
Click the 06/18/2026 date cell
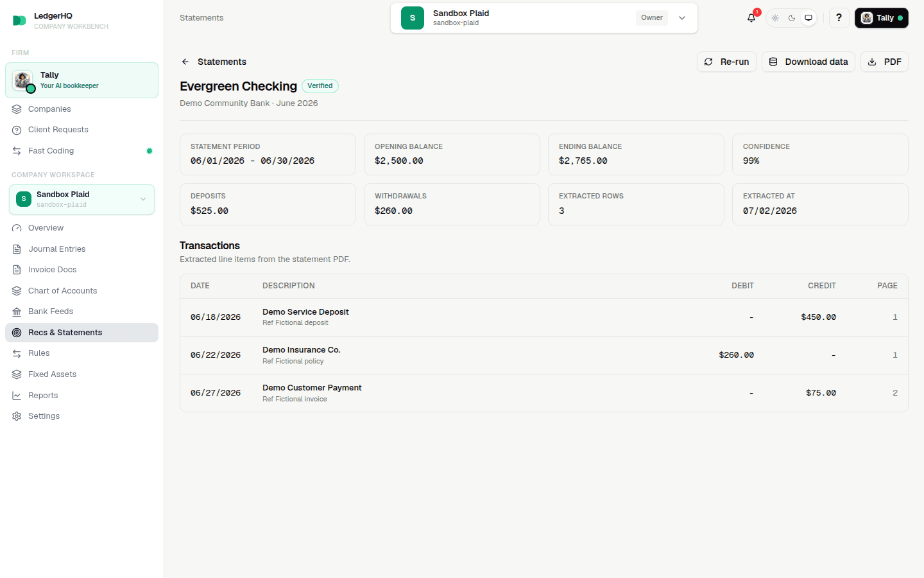coord(216,317)
